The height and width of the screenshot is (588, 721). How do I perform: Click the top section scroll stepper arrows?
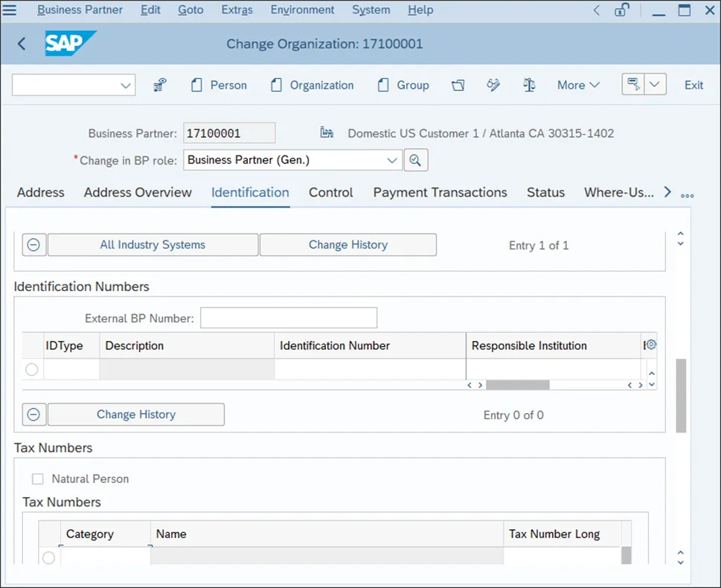[681, 238]
